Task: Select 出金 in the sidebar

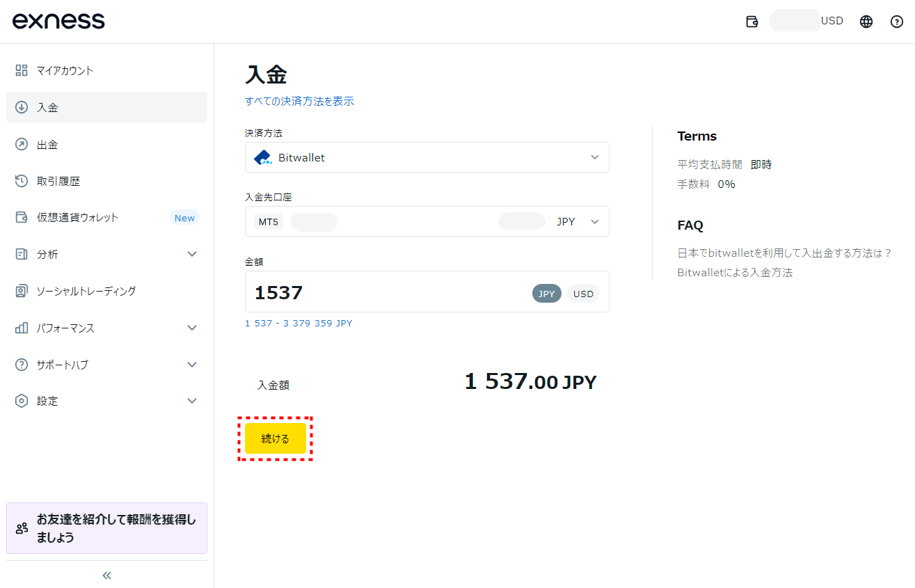Action: pyautogui.click(x=106, y=144)
